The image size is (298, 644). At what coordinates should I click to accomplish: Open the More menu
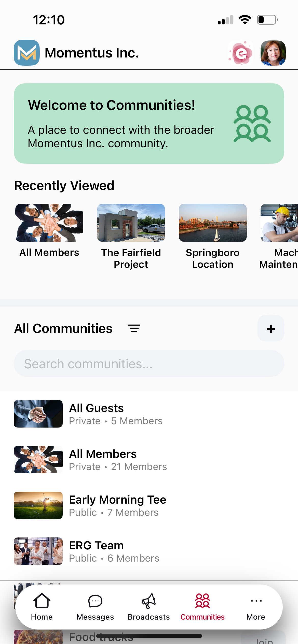click(x=256, y=606)
